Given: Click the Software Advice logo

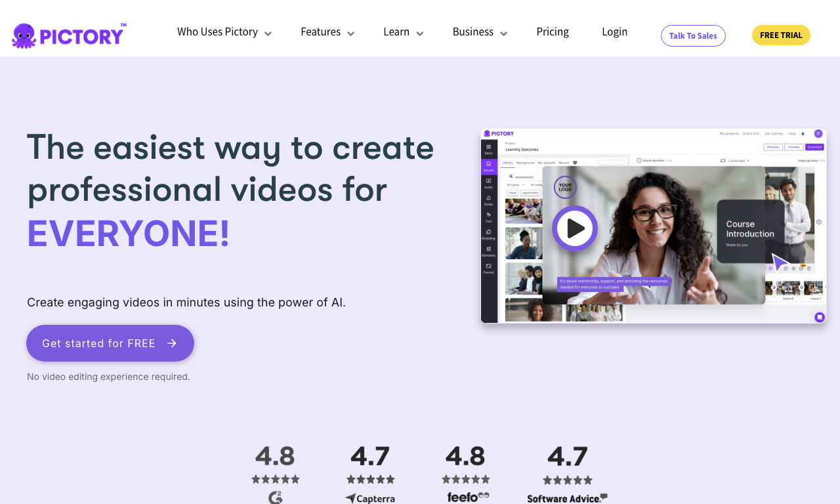Looking at the screenshot, I should tap(567, 498).
